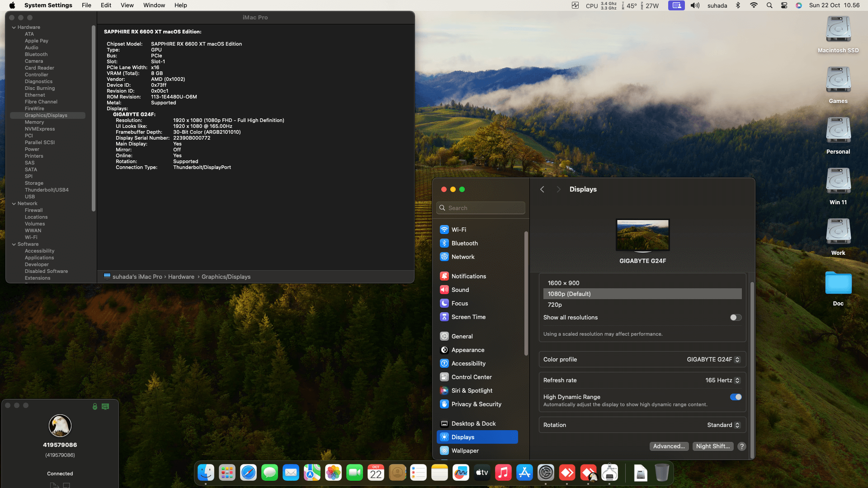This screenshot has width=868, height=488.
Task: Open the Window menu in menu bar
Action: point(154,5)
